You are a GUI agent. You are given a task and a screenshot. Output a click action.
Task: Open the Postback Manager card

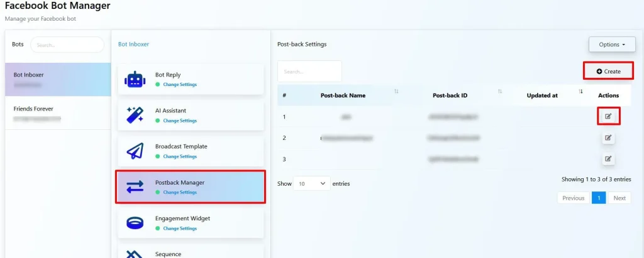pos(191,187)
